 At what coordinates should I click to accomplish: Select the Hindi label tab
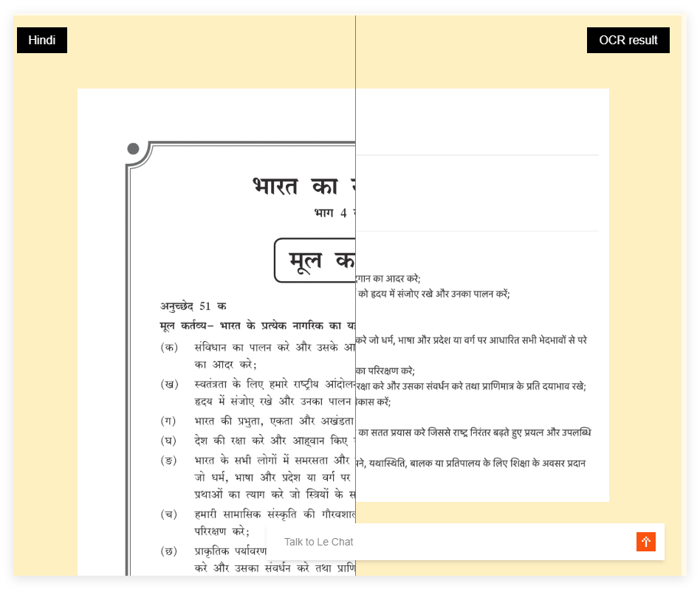[42, 40]
